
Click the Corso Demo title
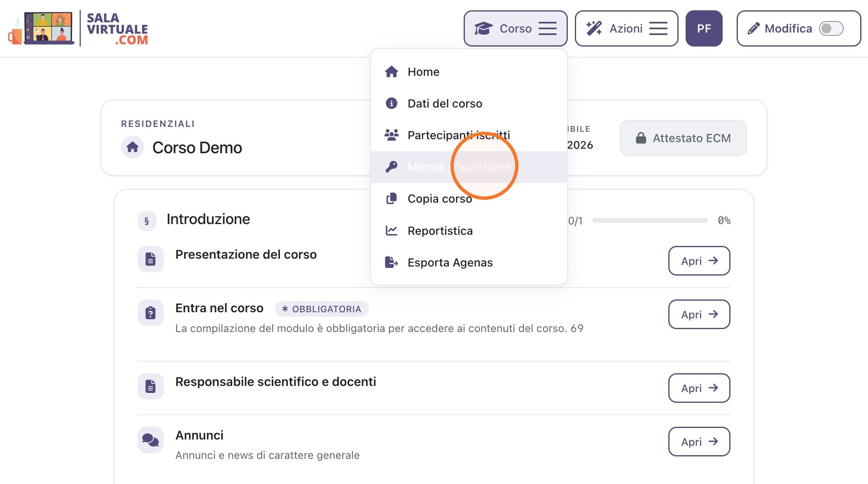tap(197, 147)
